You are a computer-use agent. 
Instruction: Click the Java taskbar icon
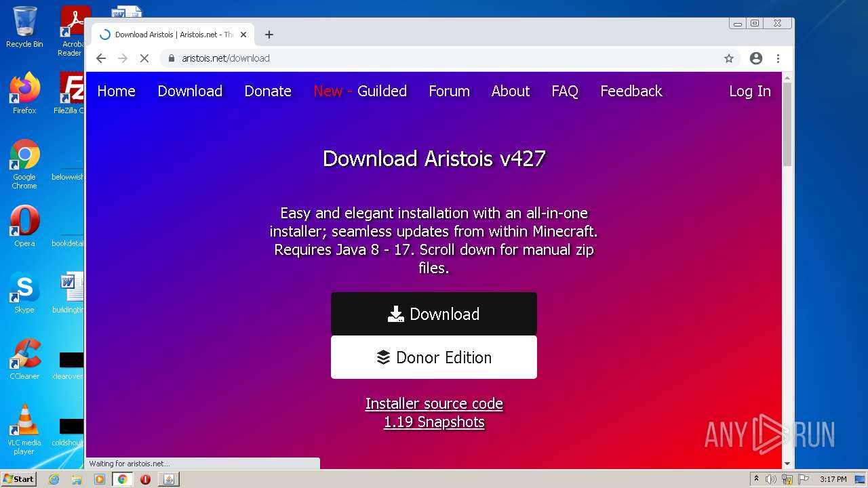tap(169, 479)
